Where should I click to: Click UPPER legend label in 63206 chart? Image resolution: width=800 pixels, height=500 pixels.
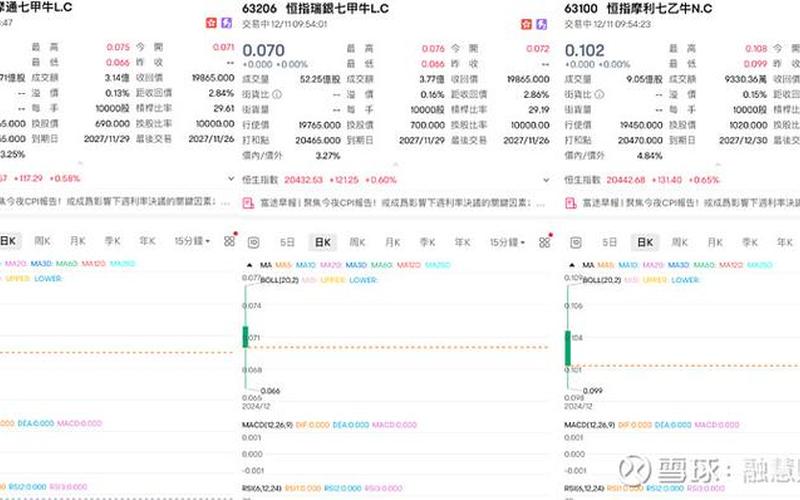(333, 280)
